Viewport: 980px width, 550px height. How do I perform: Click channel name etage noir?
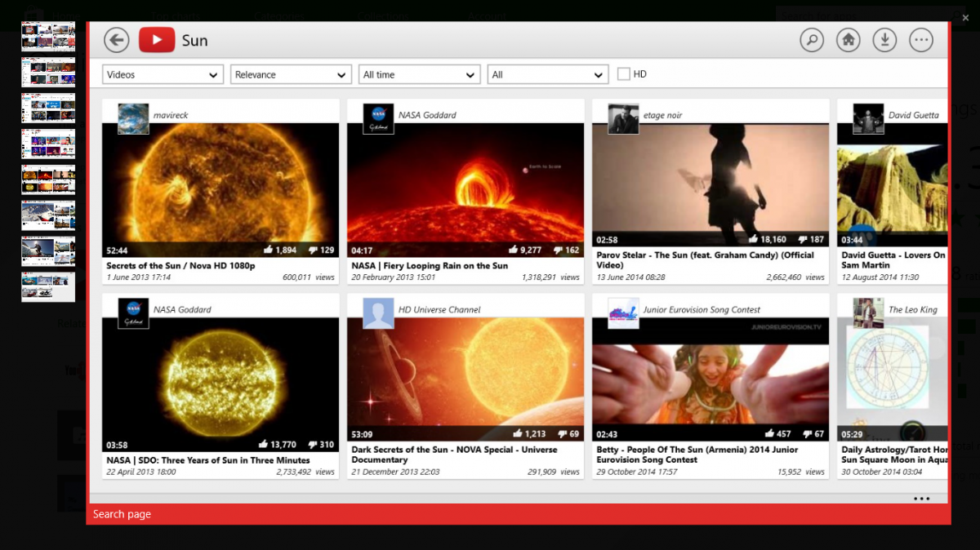click(x=662, y=115)
